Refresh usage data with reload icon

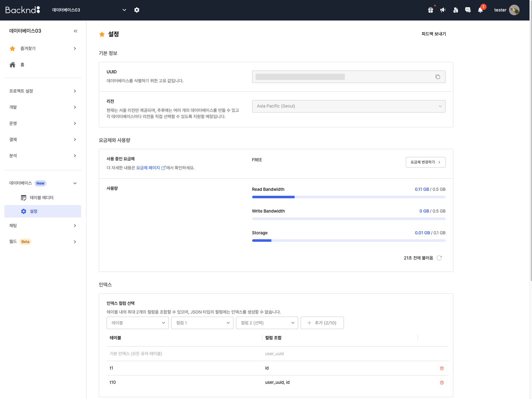(439, 258)
